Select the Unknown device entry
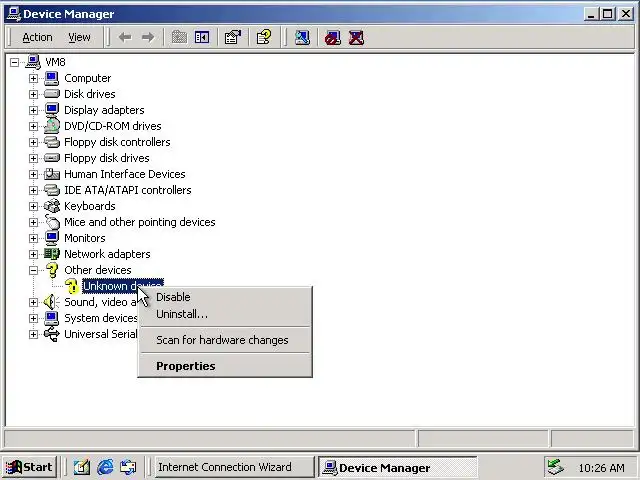 pyautogui.click(x=122, y=286)
